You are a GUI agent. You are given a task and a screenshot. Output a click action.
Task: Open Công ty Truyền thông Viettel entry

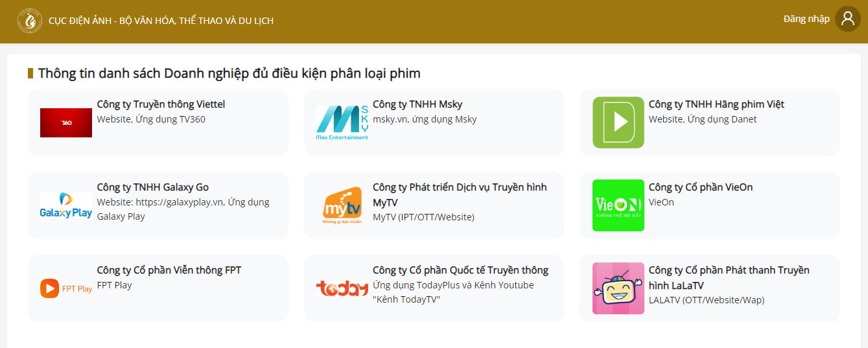[x=161, y=104]
